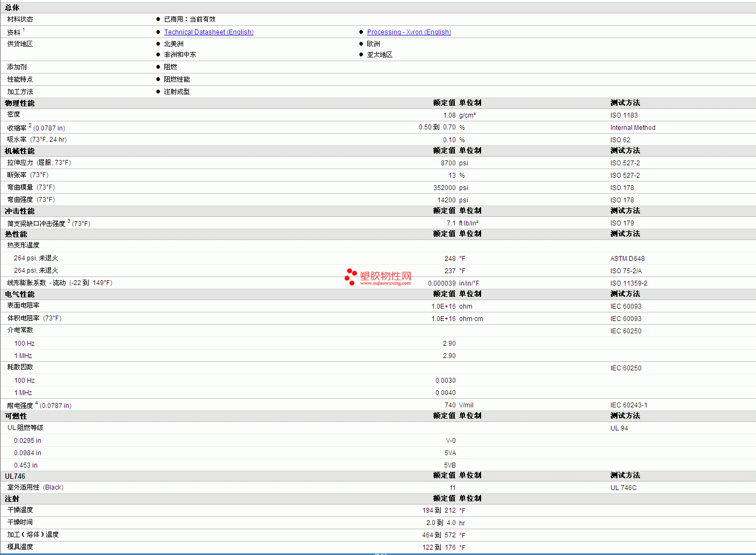
Task: Click the 塑胶物性网 watermark text
Action: tap(386, 276)
